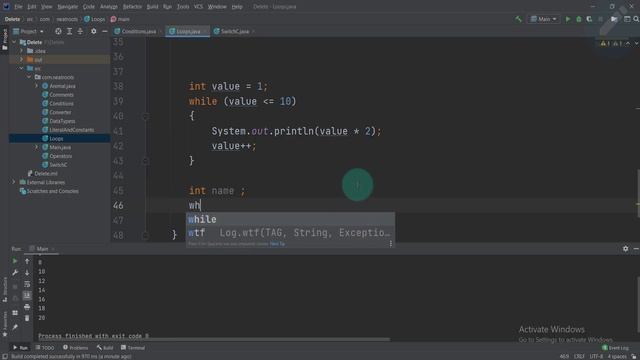Open the Event Log

coord(616,348)
